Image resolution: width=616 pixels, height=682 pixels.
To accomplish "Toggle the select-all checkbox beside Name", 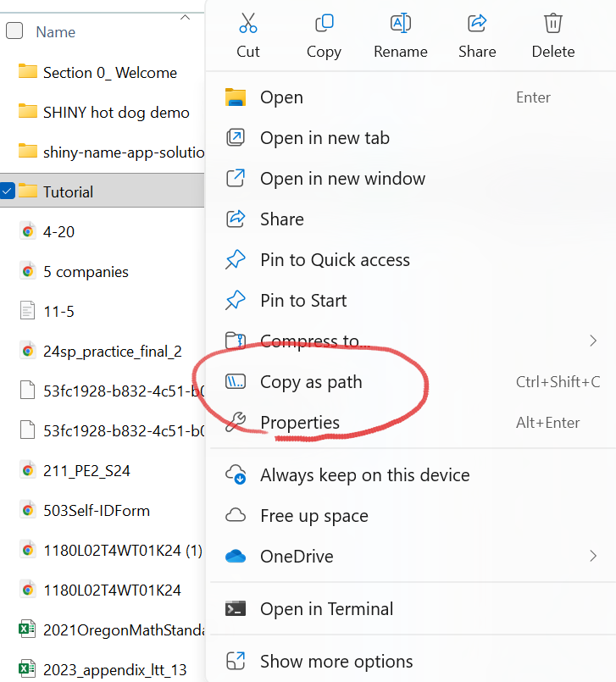I will 14,32.
